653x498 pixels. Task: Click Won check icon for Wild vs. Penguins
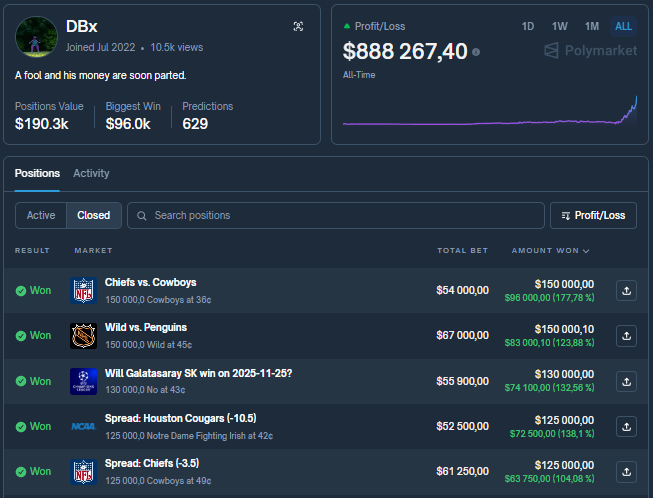click(21, 336)
